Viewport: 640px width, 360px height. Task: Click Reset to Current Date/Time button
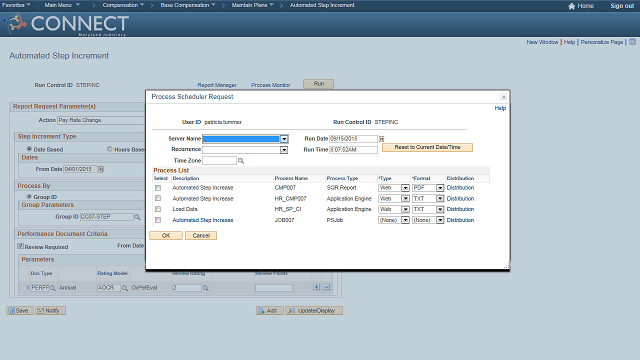[x=427, y=147]
